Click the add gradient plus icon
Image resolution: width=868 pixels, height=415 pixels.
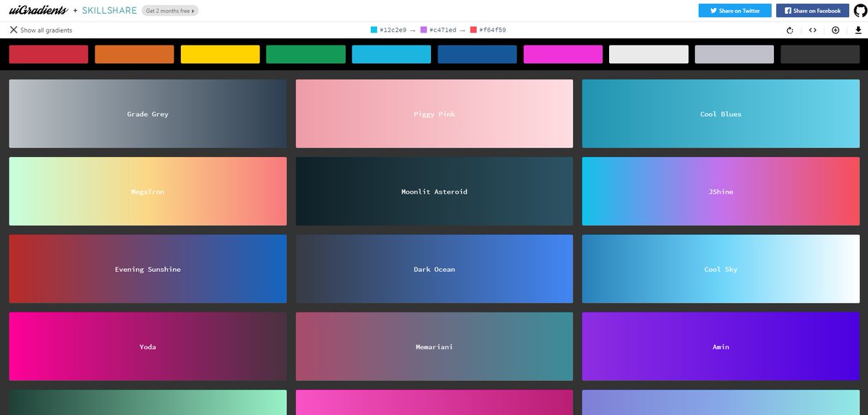[835, 30]
